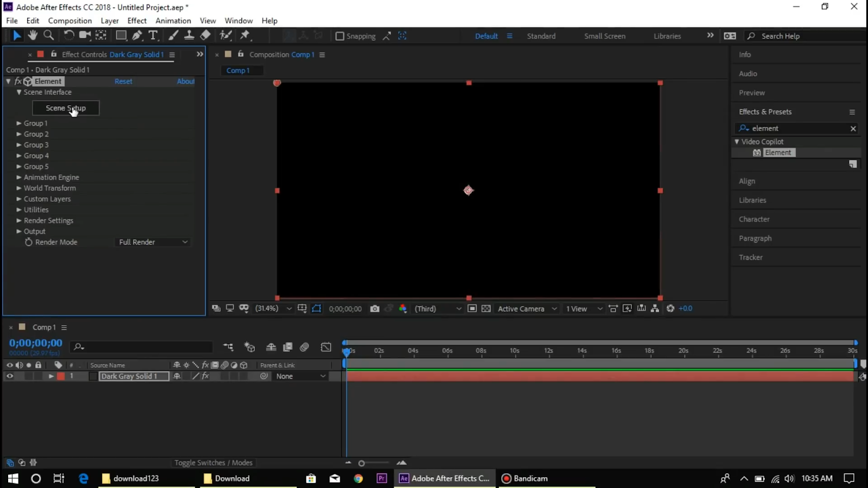Screen dimensions: 868x488
Task: Select the Rotation tool
Action: [x=68, y=35]
